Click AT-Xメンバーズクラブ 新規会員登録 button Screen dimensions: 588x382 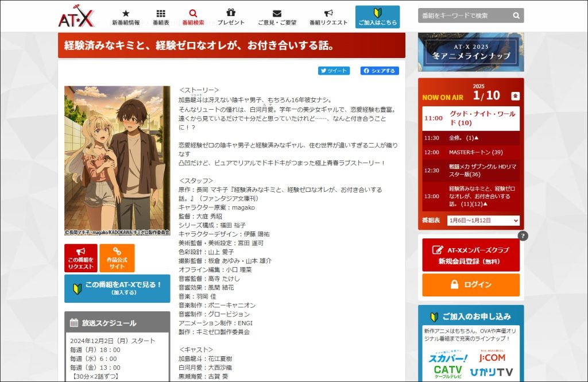tap(471, 255)
